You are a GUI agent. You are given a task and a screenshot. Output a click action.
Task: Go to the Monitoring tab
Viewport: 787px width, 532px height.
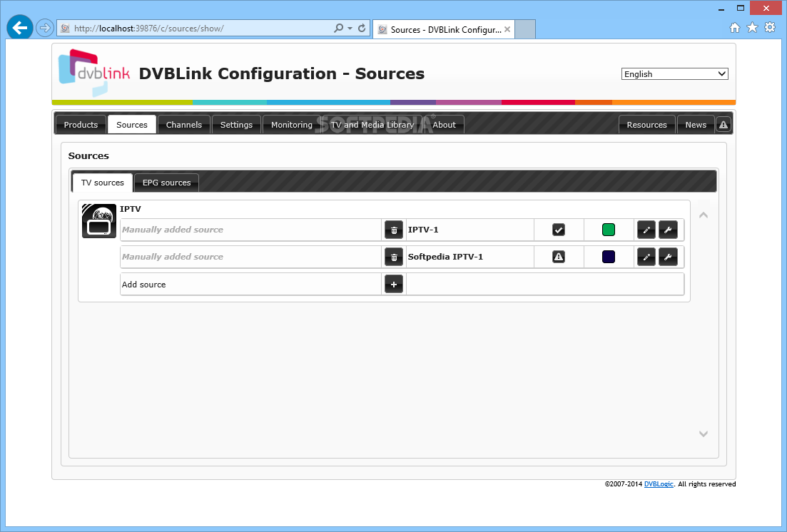pos(292,125)
